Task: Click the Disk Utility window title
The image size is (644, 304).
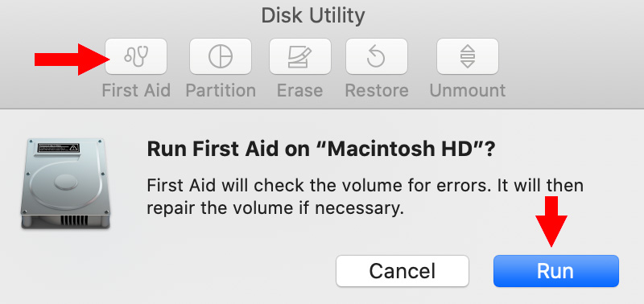Action: pyautogui.click(x=313, y=16)
